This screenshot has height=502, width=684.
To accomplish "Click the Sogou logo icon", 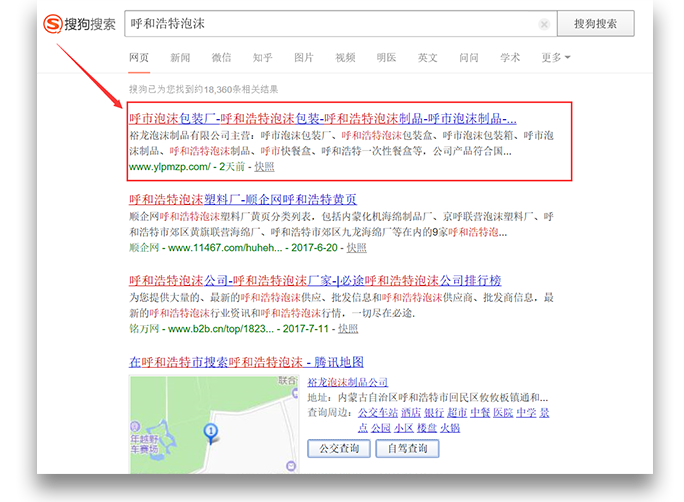I will point(52,24).
